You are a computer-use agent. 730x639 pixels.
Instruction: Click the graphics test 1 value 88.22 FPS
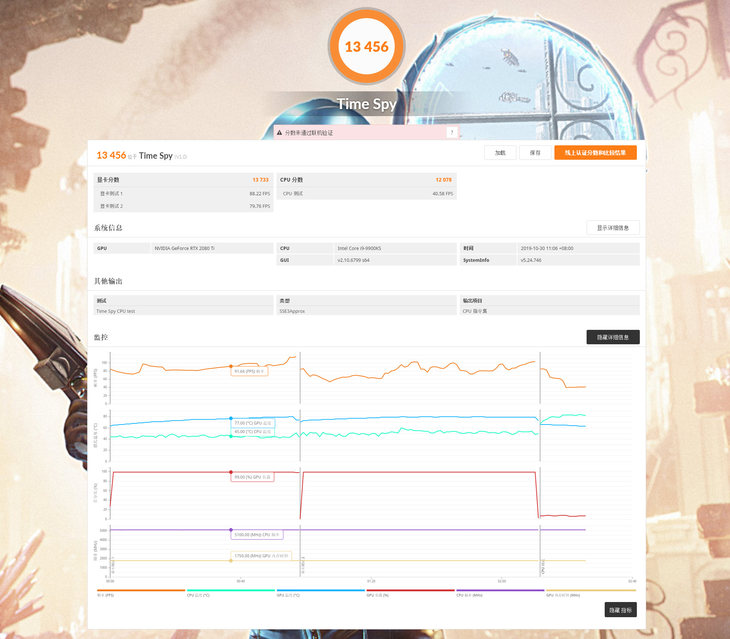click(x=260, y=193)
